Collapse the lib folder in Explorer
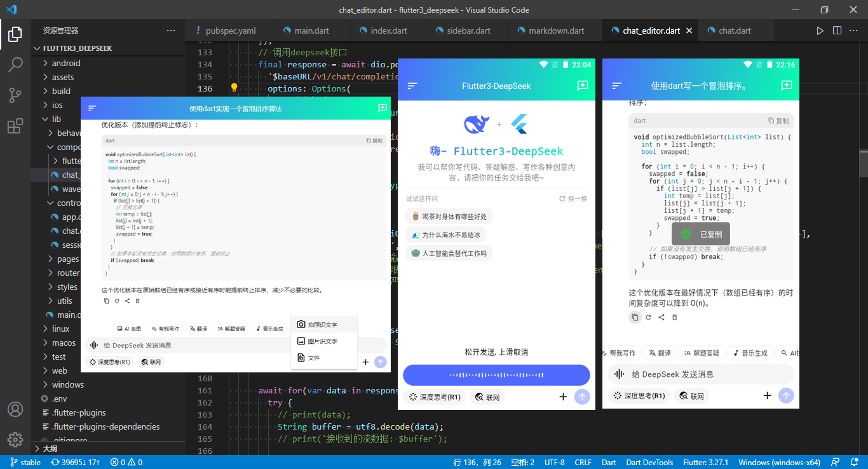The width and height of the screenshot is (868, 469). point(56,119)
